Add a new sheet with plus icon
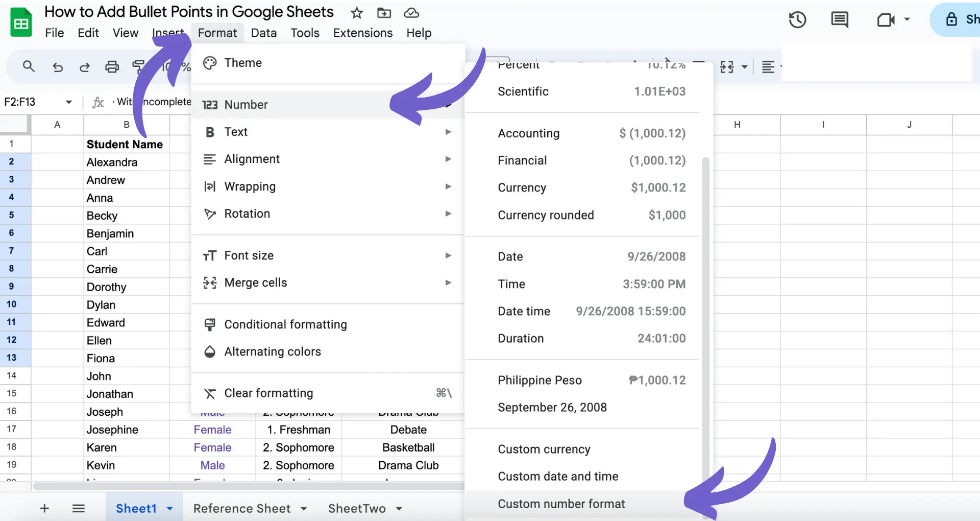This screenshot has height=521, width=980. 44,508
